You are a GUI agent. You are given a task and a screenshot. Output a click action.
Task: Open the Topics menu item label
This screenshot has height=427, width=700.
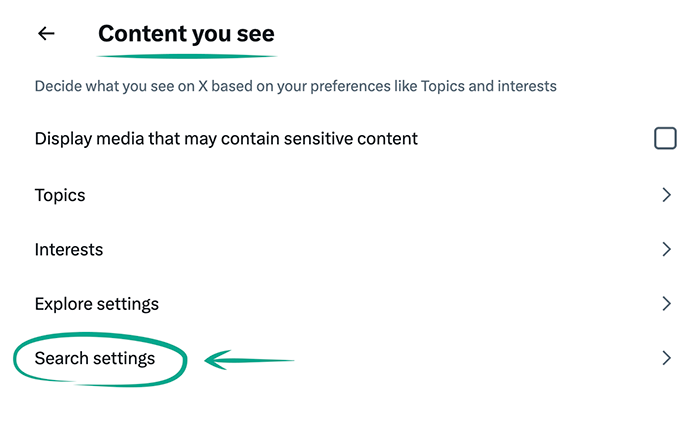[x=60, y=195]
